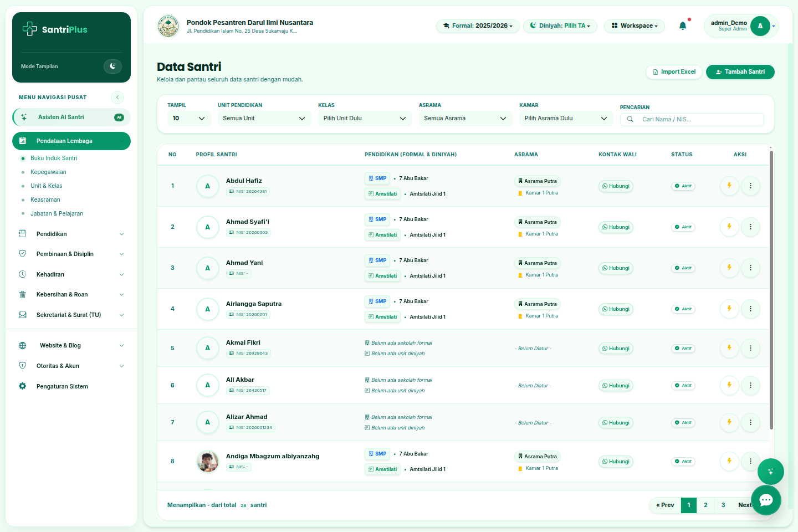Click Hubungi for Akmal Fikri
Image resolution: width=798 pixels, height=532 pixels.
pyautogui.click(x=616, y=349)
